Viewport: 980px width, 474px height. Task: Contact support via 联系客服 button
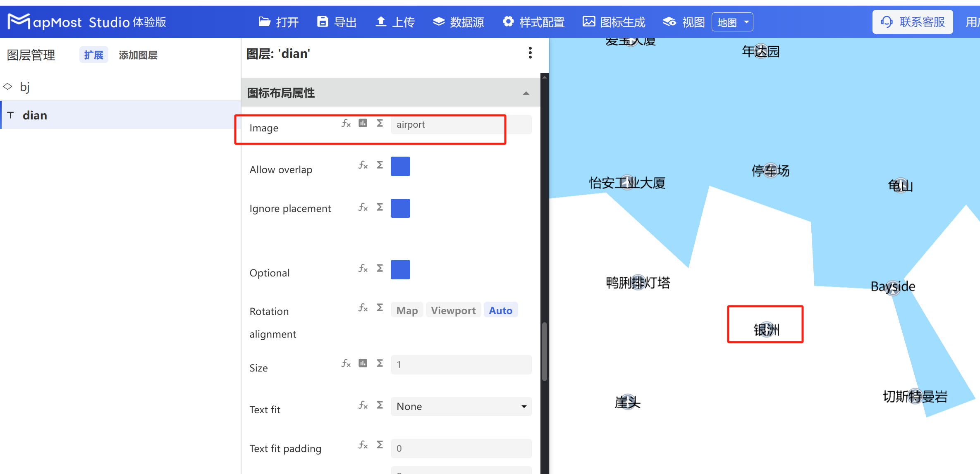[x=913, y=21]
